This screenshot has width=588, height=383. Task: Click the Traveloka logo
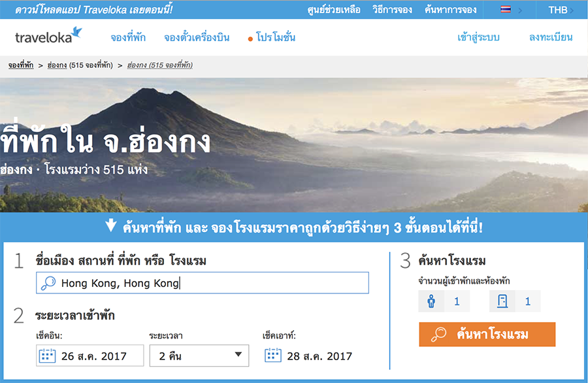(48, 36)
